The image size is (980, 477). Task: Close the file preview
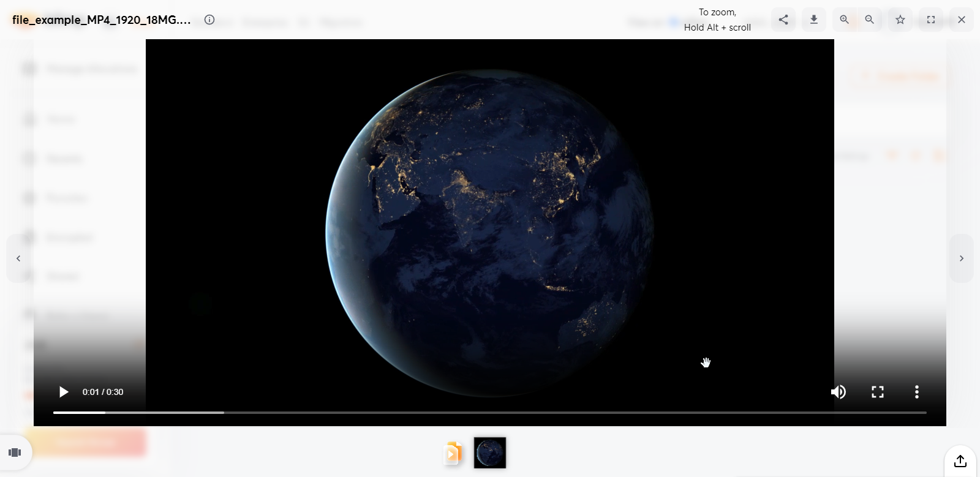tap(962, 20)
